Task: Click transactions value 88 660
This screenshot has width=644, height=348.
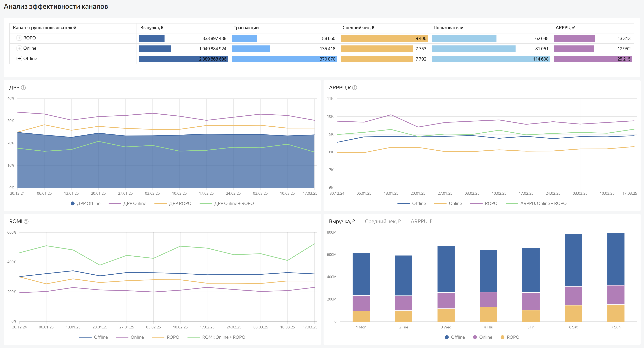Action: pyautogui.click(x=329, y=38)
